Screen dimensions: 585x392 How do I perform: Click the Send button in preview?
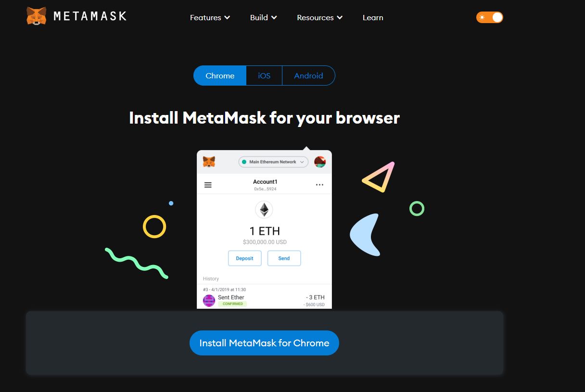pyautogui.click(x=284, y=258)
